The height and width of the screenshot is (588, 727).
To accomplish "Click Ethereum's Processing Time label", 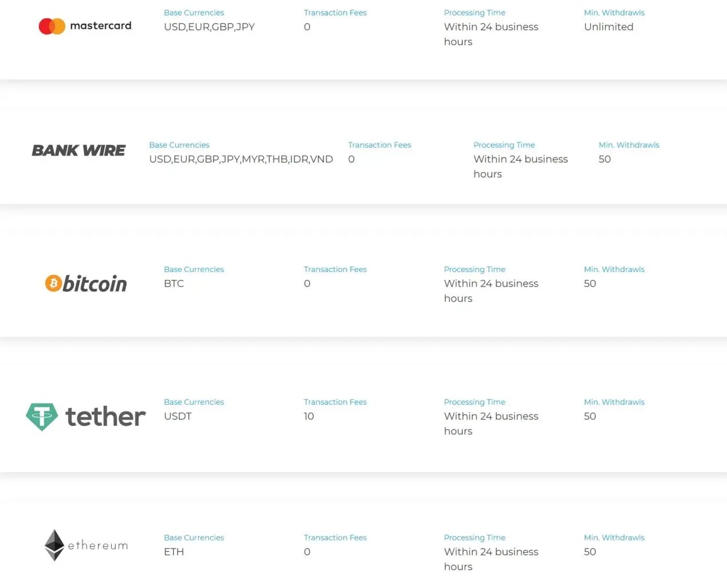I will pos(474,538).
